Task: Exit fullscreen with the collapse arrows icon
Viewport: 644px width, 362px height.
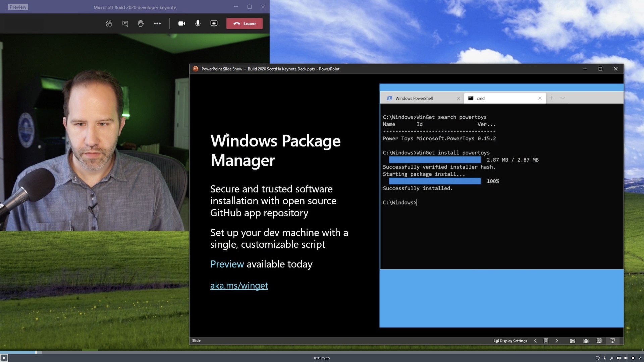Action: click(x=640, y=358)
